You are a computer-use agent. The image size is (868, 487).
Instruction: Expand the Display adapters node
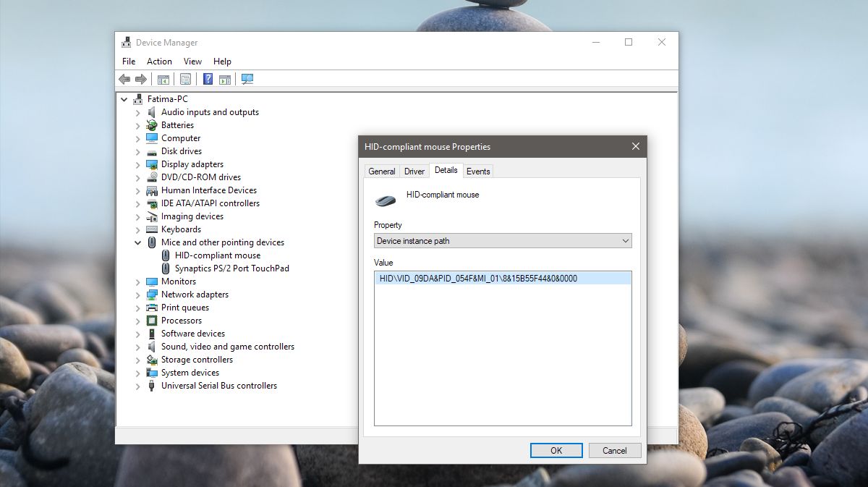[x=138, y=164]
